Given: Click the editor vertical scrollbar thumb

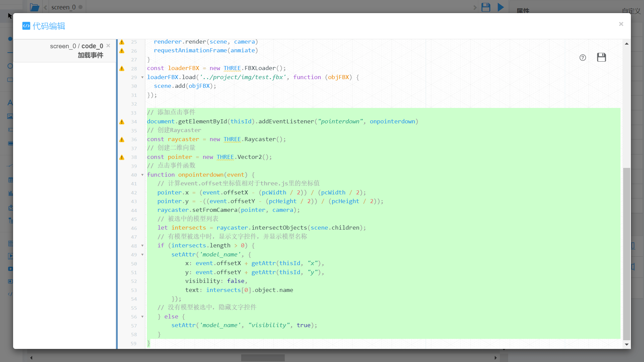Looking at the screenshot, I should coord(627,254).
